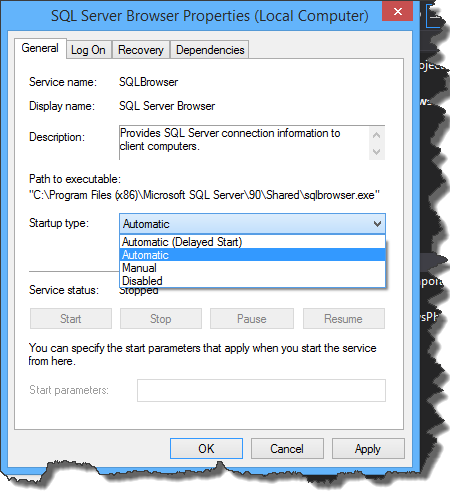Click the Resume service button
The height and width of the screenshot is (491, 450).
pos(344,319)
